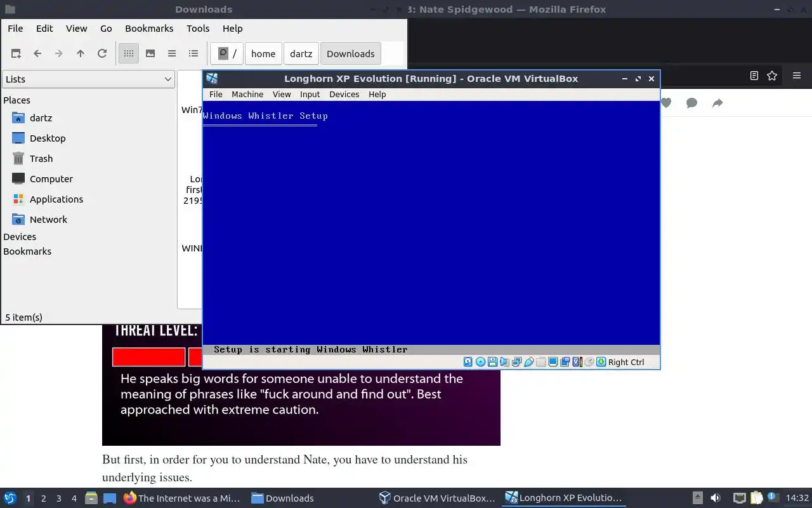Viewport: 812px width, 508px height.
Task: Click VirtualBox CPU/virtualization status icon
Action: (577, 362)
